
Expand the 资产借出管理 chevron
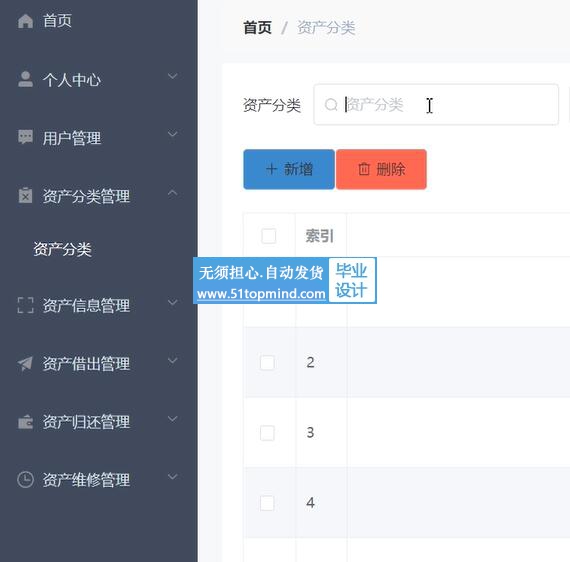(173, 360)
